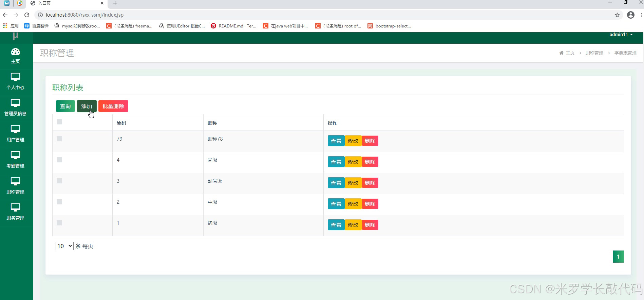This screenshot has width=644, height=300.
Task: Click the 主页 breadcrumb link
Action: (x=570, y=53)
